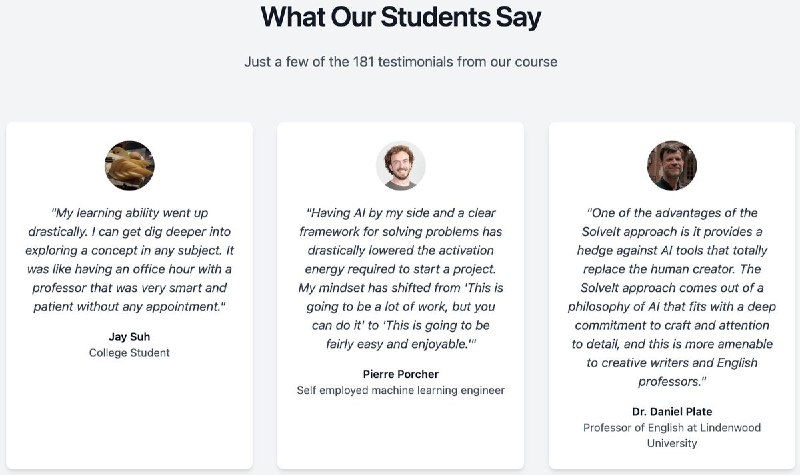
Task: Select 'Professor of English at Lindenwood University' text
Action: coord(671,435)
